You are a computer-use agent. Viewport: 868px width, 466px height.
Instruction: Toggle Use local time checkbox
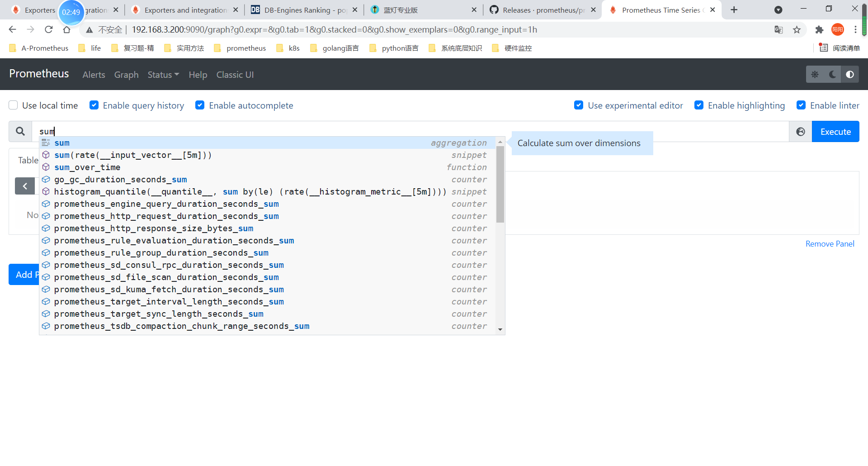tap(14, 105)
